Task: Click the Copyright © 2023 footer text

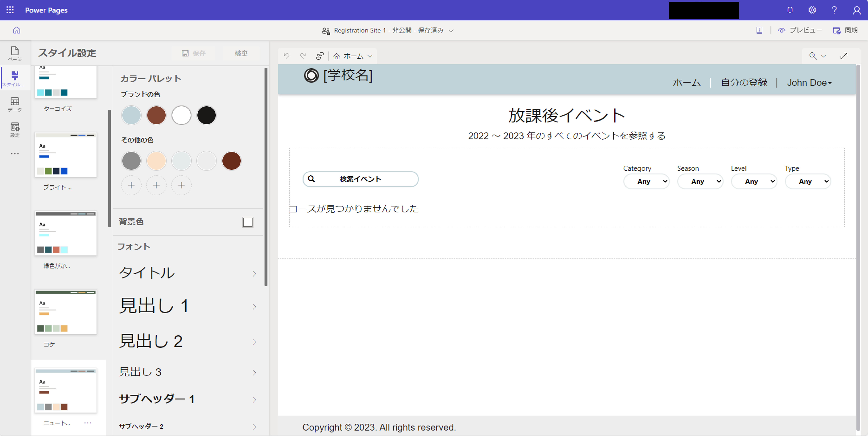Action: (379, 427)
